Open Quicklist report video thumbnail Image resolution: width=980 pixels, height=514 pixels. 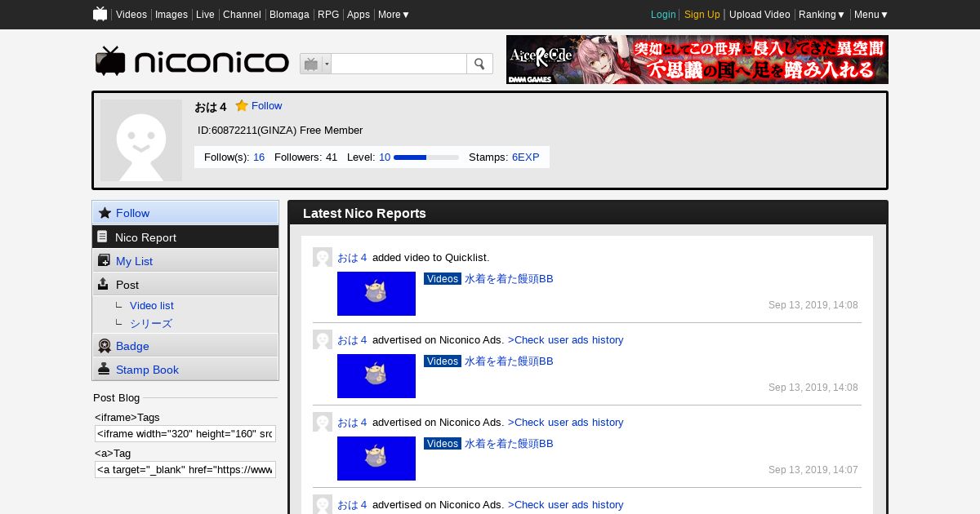coord(376,294)
